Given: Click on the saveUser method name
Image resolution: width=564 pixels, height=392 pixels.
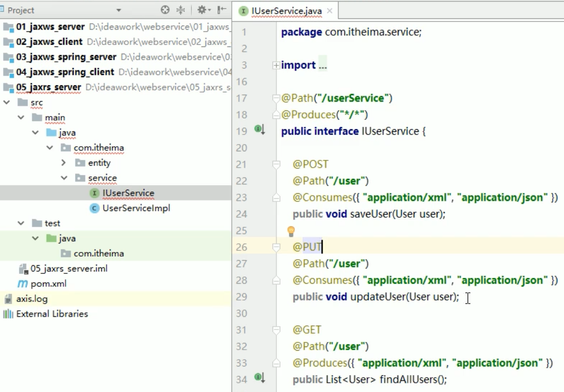Looking at the screenshot, I should (x=371, y=214).
